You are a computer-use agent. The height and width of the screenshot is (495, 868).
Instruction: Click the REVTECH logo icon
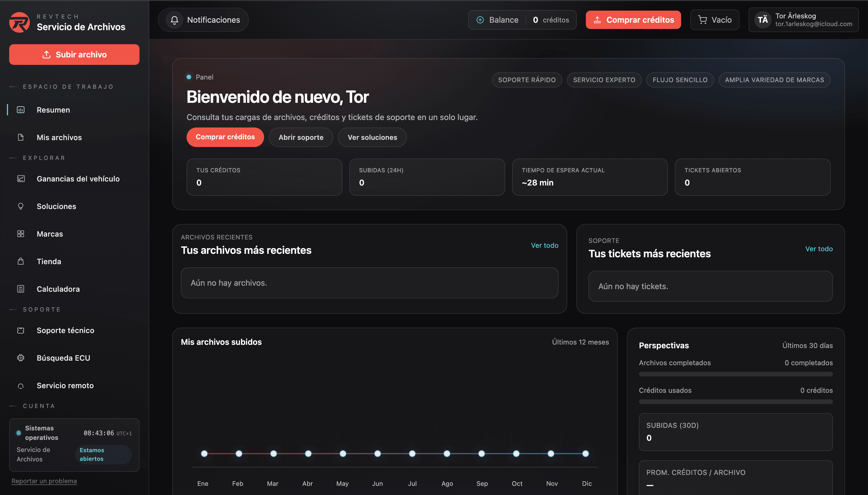tap(19, 22)
